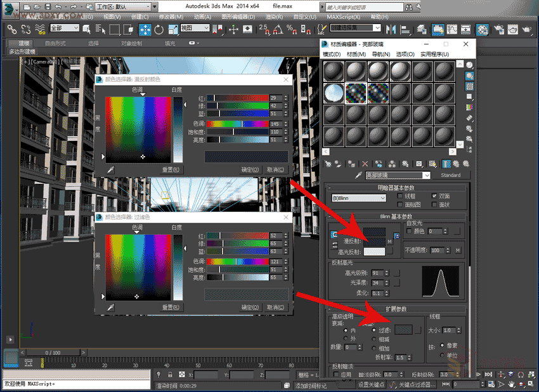Open 模式(D) menu in Material Editor
The image size is (539, 392).
pyautogui.click(x=332, y=55)
